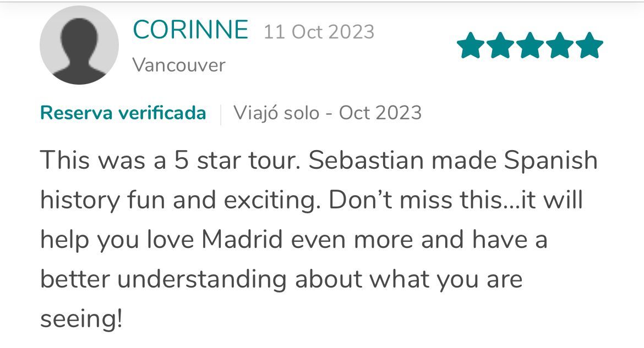Viewport: 644px width, 348px height.
Task: Click the fifth rating star
Action: [x=590, y=45]
